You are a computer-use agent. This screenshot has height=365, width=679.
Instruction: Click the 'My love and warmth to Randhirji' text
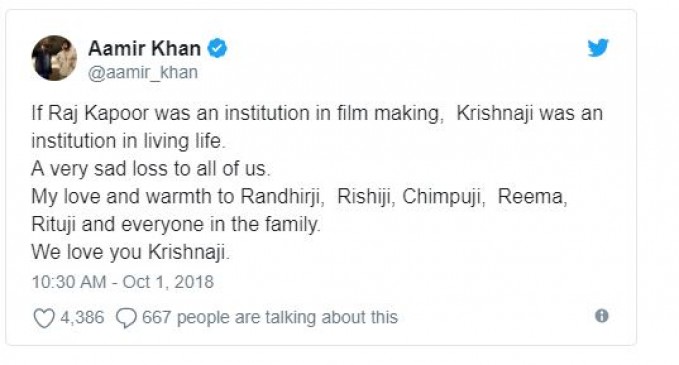178,197
